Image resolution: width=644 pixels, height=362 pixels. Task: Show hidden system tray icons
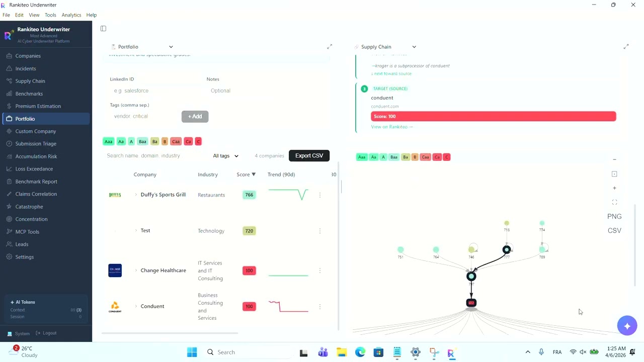pos(527,352)
